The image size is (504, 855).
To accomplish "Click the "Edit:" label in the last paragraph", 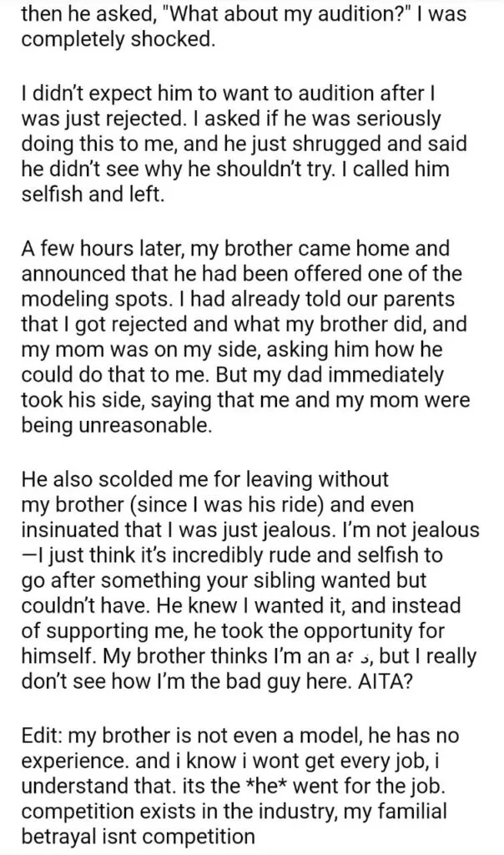I will point(43,735).
